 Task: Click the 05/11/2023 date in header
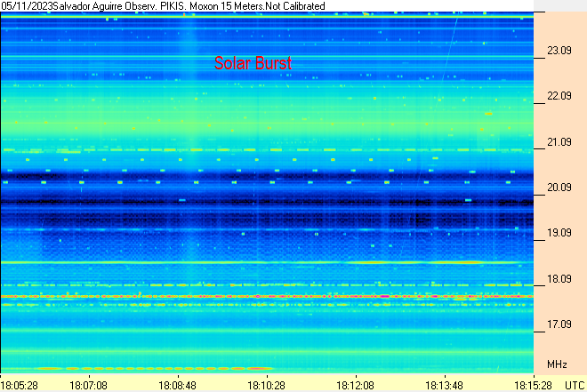[x=27, y=6]
